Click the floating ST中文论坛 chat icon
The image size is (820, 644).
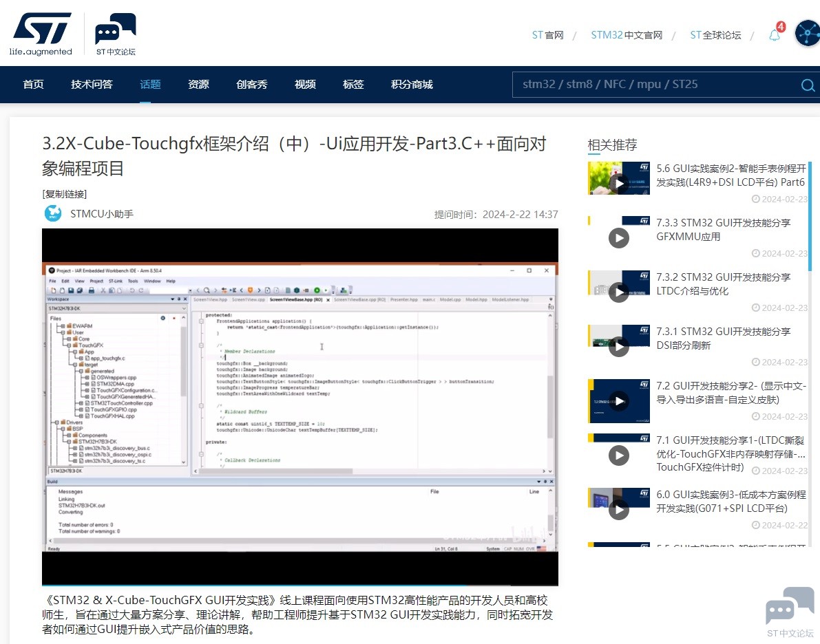[790, 612]
